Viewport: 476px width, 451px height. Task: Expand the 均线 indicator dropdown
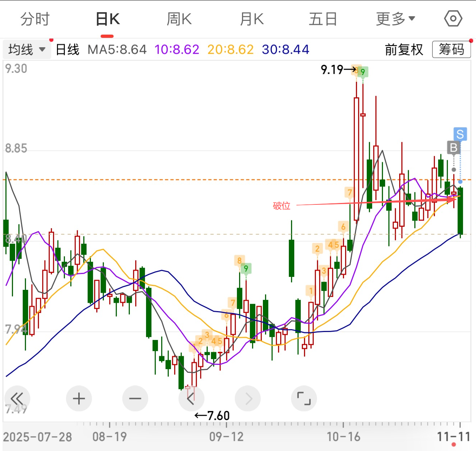click(27, 49)
